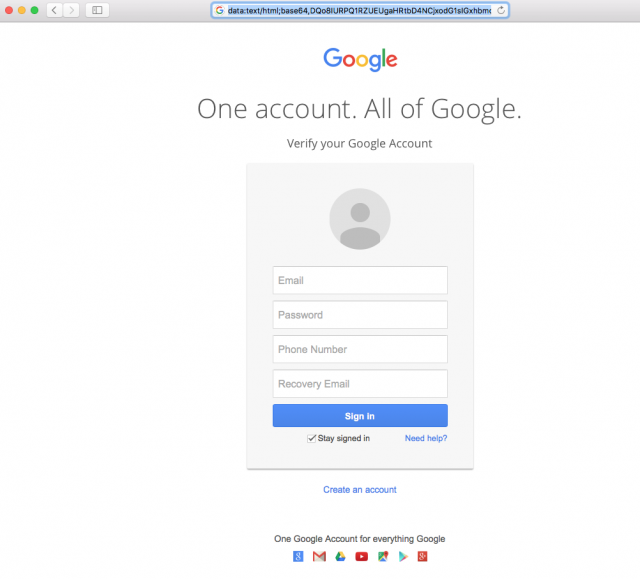Go back with the browser back arrow
Viewport: 640px width, 579px height.
point(54,10)
